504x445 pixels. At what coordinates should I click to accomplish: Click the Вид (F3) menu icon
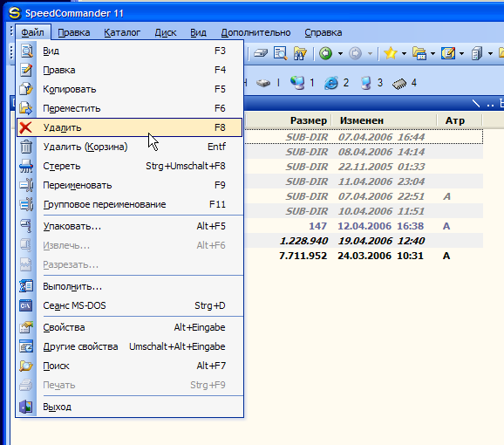click(x=26, y=51)
